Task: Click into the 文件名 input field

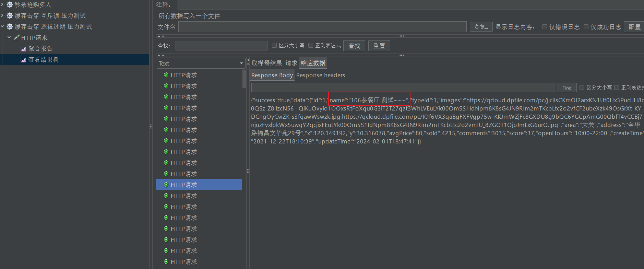Action: (322, 27)
